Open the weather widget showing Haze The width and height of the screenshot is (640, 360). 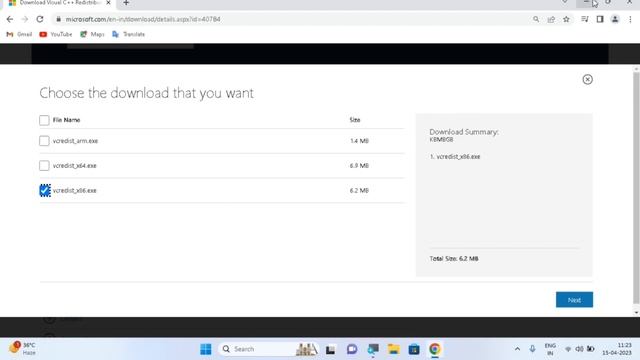click(x=22, y=349)
